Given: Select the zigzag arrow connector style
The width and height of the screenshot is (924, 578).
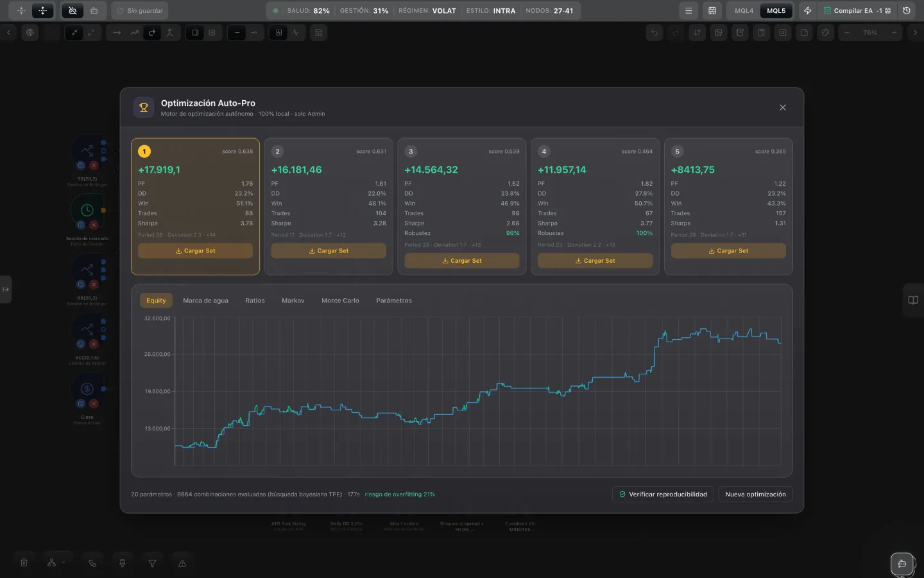Looking at the screenshot, I should (134, 33).
